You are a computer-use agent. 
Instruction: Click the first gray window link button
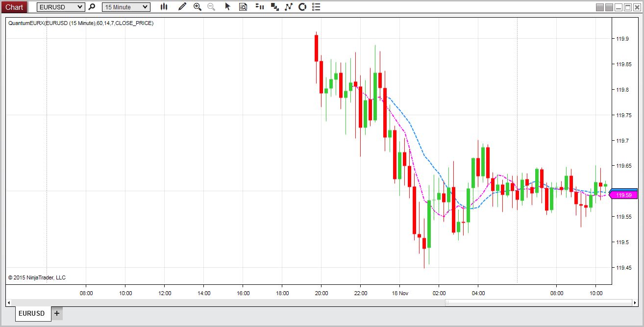click(x=600, y=7)
